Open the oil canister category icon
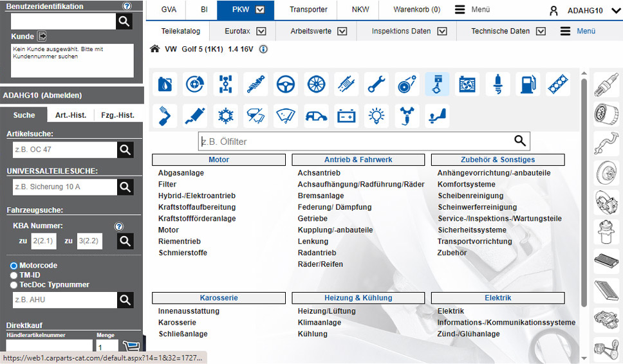This screenshot has width=623, height=364. pos(165,84)
